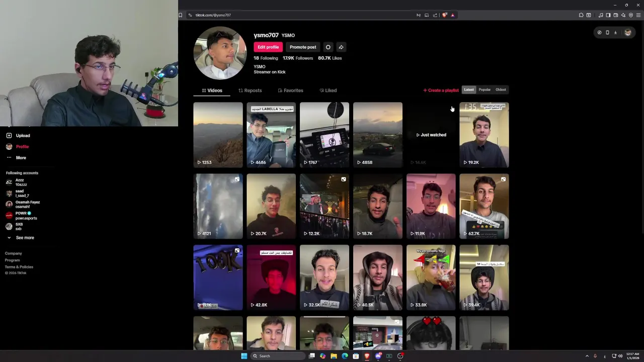Image resolution: width=644 pixels, height=362 pixels.
Task: Click the volume icon in system tray
Action: [620, 356]
